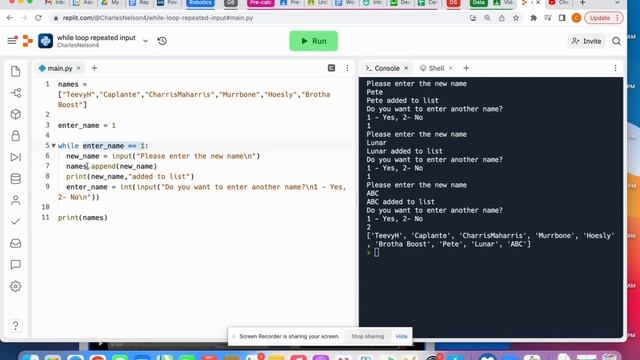Add a new editor tab
Image resolution: width=640 pixels, height=360 pixels.
tap(94, 68)
